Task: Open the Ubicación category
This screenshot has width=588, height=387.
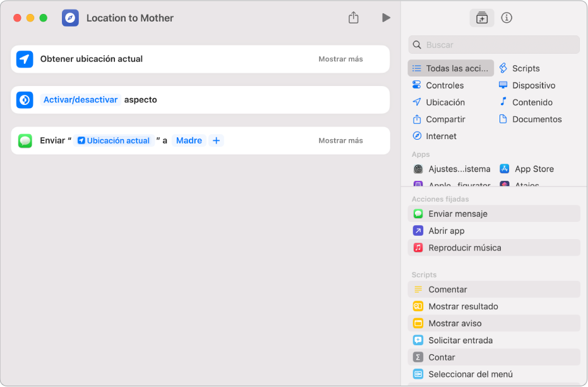Action: (x=438, y=102)
